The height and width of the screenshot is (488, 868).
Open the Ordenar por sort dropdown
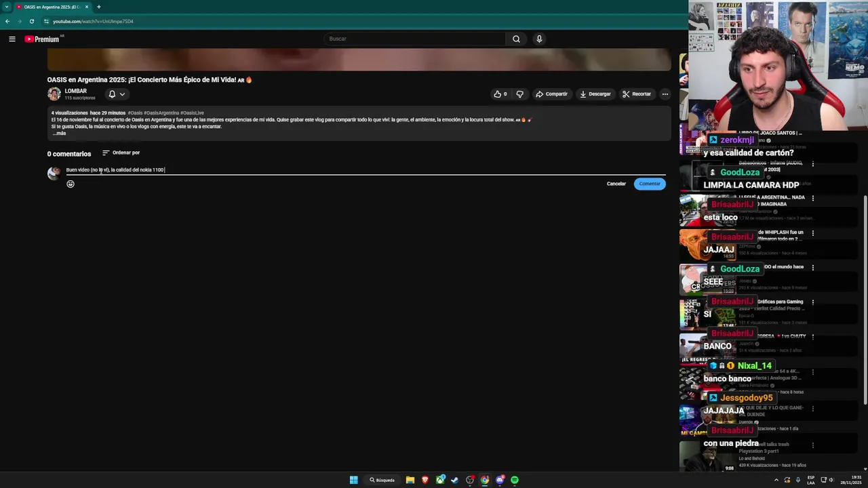coord(121,153)
